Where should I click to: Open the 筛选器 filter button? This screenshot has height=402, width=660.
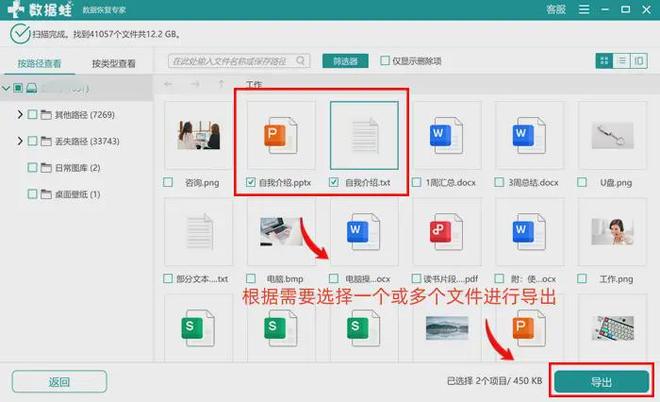pos(345,61)
